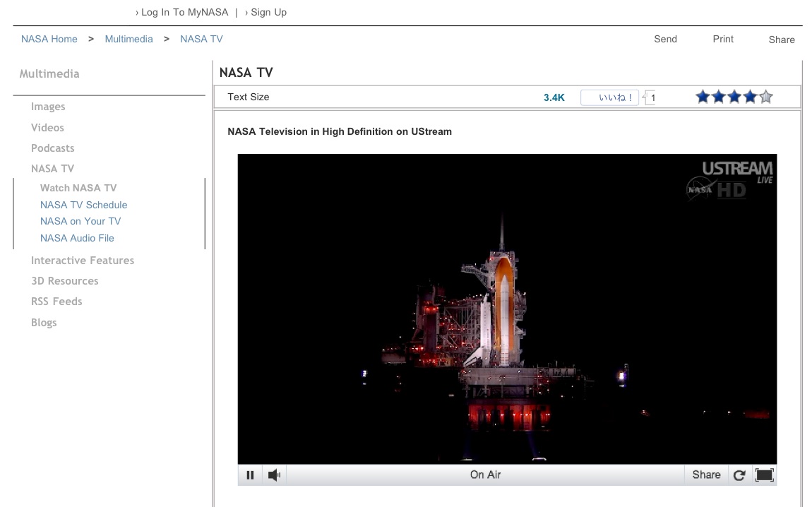Open RSS Feeds in the sidebar
This screenshot has height=507, width=812.
[x=56, y=302]
